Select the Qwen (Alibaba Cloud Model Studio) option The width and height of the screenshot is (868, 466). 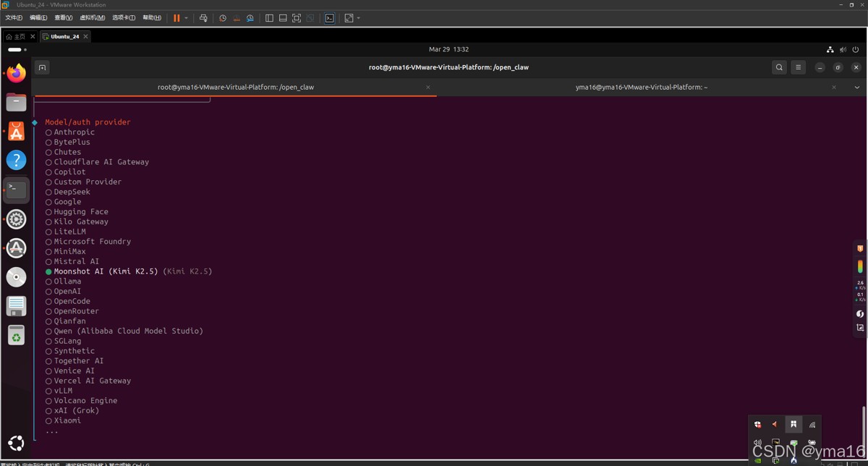click(124, 331)
